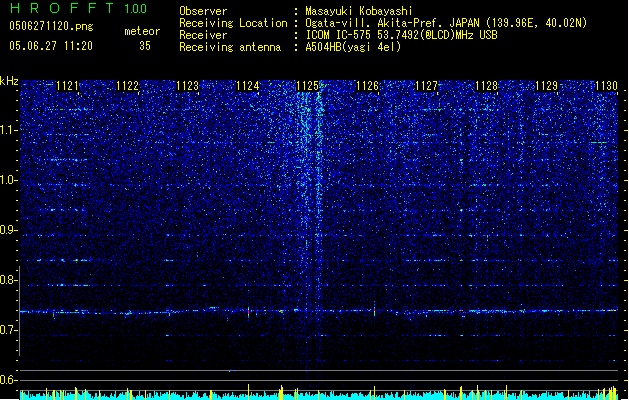Click the 0.6 kHz frequency axis label
629x400 pixels.
pos(9,380)
